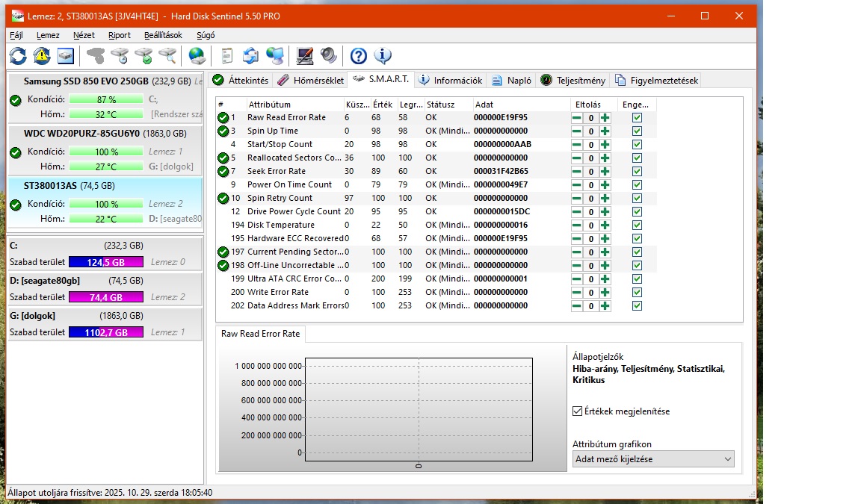Increase offset for Spin Up Time
The height and width of the screenshot is (504, 861).
605,131
